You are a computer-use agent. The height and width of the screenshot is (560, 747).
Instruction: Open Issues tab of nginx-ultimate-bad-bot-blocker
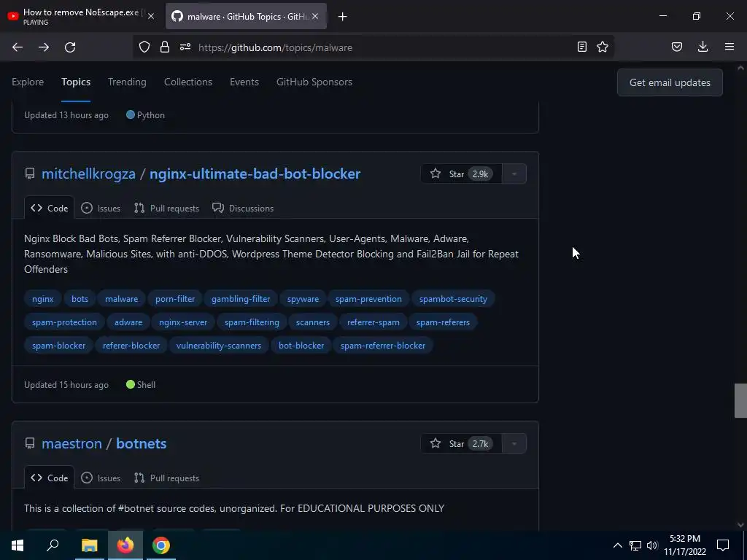pyautogui.click(x=101, y=208)
